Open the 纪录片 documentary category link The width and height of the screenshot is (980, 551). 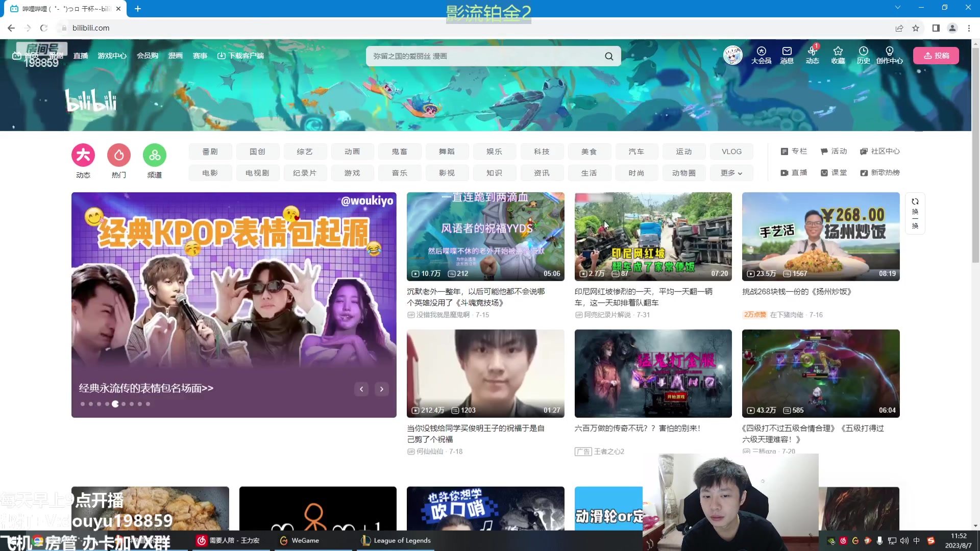pos(305,173)
